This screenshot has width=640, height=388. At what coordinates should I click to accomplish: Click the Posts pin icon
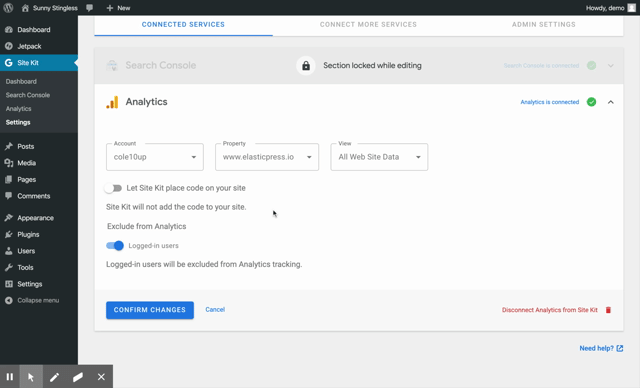9,146
